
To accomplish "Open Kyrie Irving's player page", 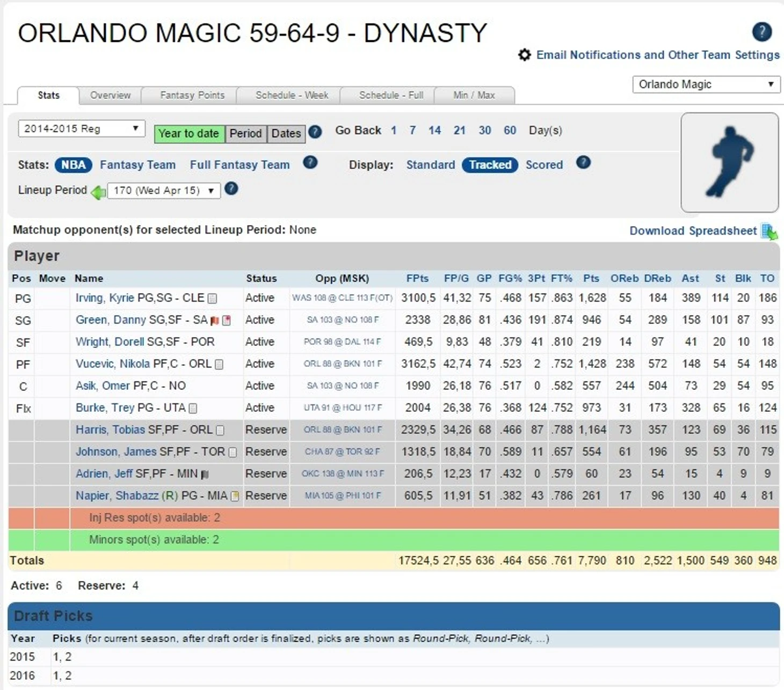I will click(x=105, y=298).
